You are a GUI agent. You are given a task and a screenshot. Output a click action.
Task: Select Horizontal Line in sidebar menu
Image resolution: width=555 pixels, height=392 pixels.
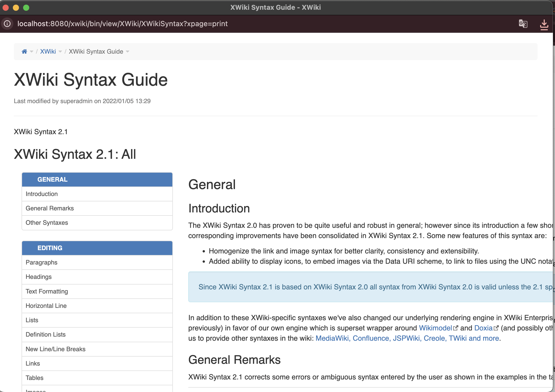[x=46, y=306]
